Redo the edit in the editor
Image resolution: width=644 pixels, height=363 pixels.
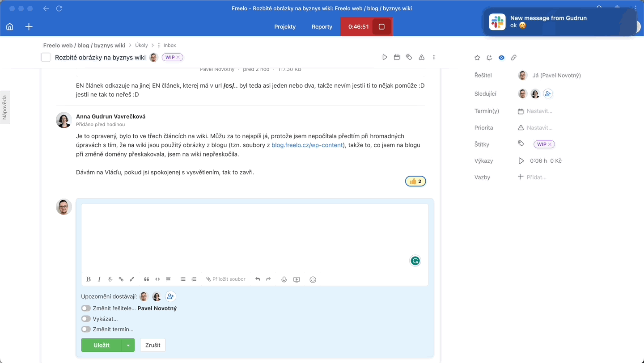coord(268,279)
